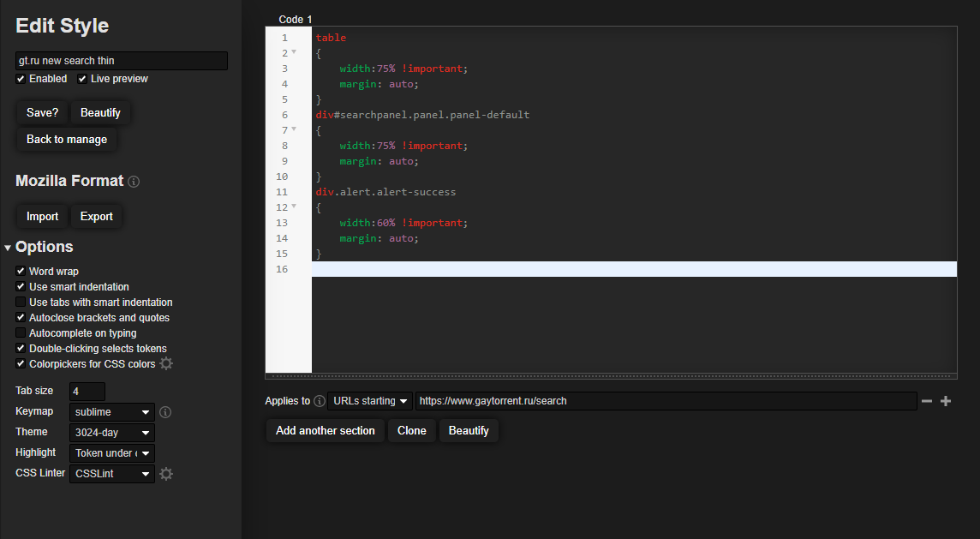Screen dimensions: 980x539
Task: Toggle the Word wrap option
Action: pos(21,271)
